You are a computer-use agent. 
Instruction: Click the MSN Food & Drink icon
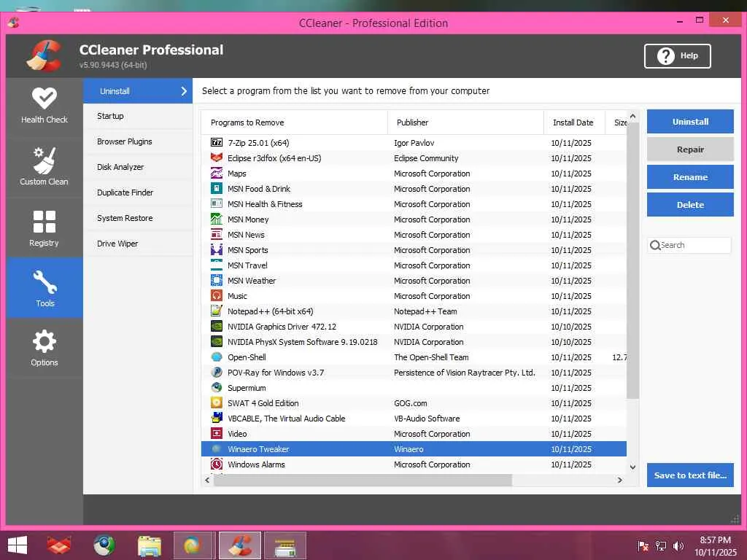[216, 188]
